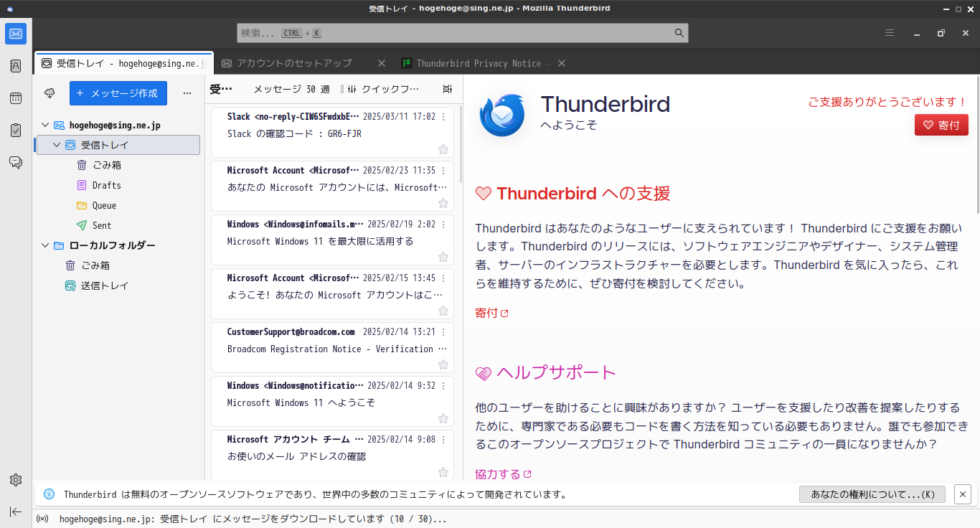This screenshot has width=980, height=528.
Task: Star the お使いのメール アドレスの確認 message
Action: (x=443, y=472)
